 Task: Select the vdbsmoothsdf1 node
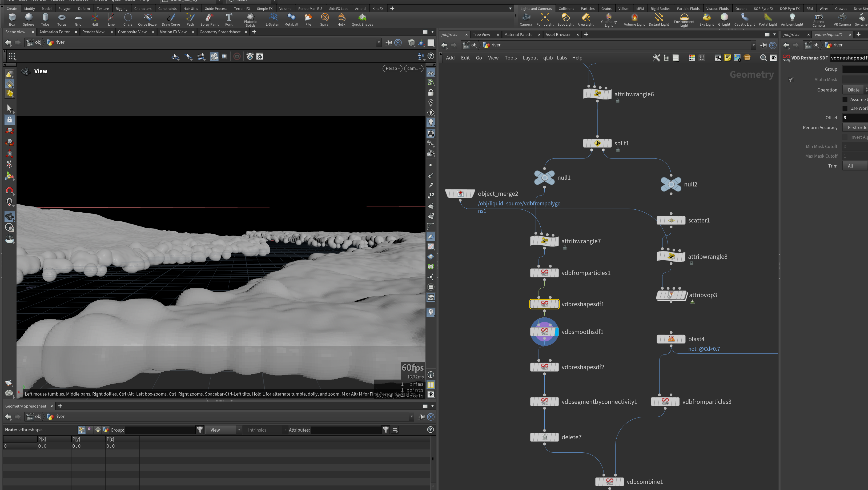pyautogui.click(x=544, y=332)
